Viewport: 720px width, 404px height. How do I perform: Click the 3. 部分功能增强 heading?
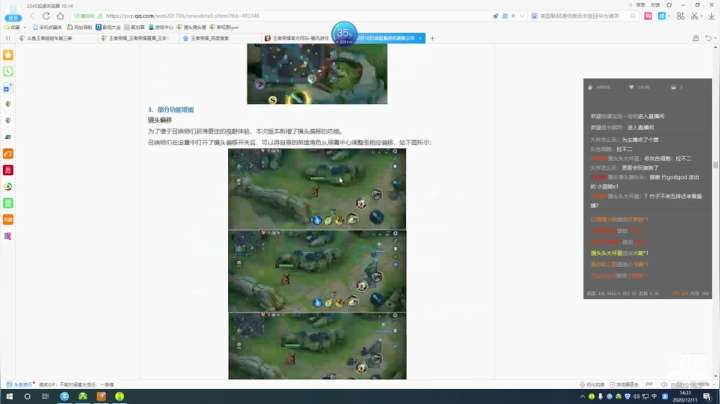tap(171, 110)
